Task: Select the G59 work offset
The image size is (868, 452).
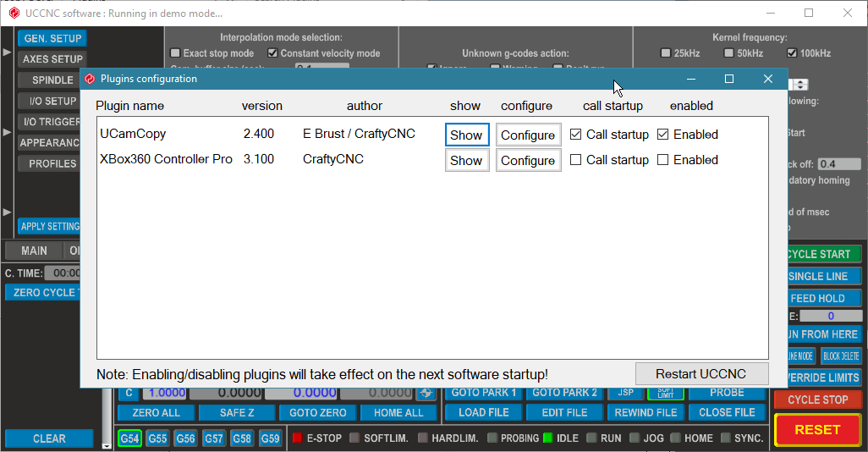Action: pyautogui.click(x=270, y=438)
